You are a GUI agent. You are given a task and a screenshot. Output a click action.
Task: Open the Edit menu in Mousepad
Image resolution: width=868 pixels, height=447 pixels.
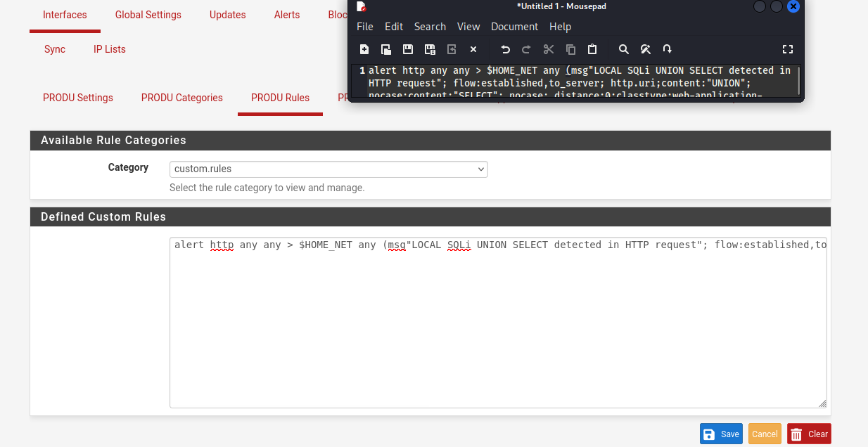click(x=394, y=27)
